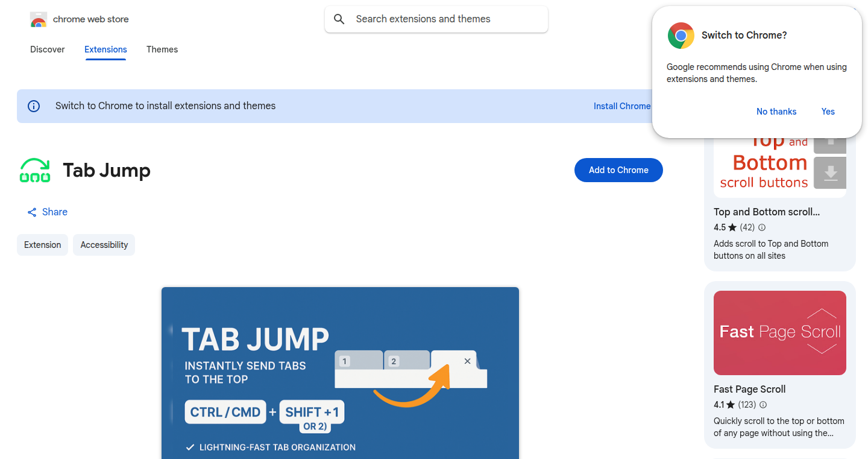Confirm Switch to Chrome with Yes

[828, 112]
